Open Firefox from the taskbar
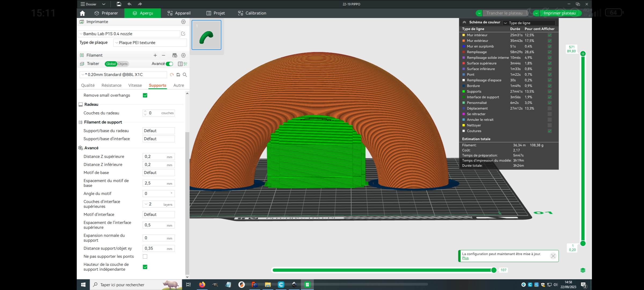 202,285
